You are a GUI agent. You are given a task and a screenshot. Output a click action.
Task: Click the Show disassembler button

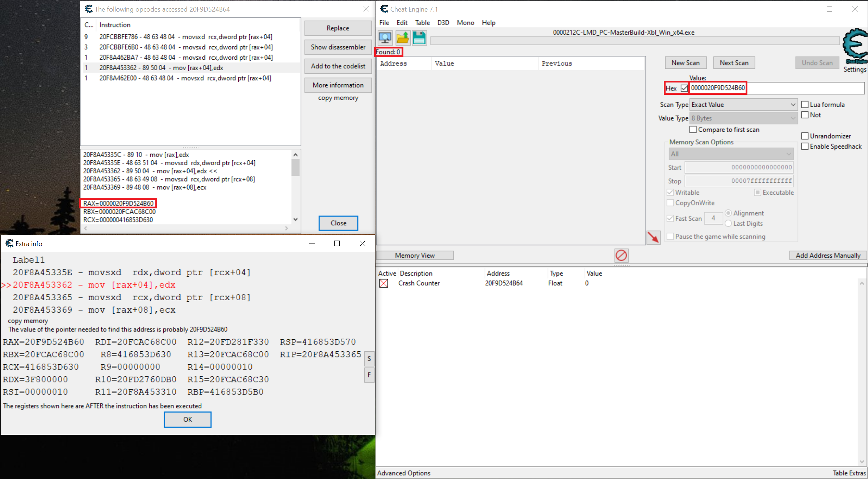tap(338, 47)
